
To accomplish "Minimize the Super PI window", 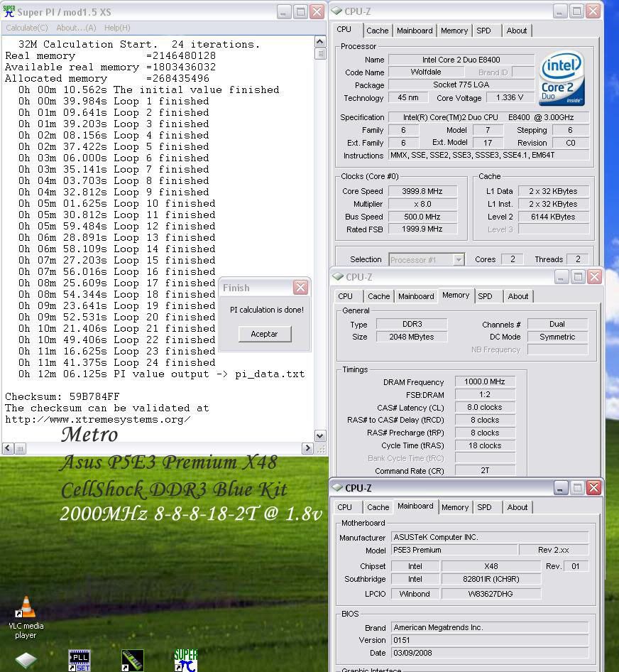I will (x=283, y=11).
